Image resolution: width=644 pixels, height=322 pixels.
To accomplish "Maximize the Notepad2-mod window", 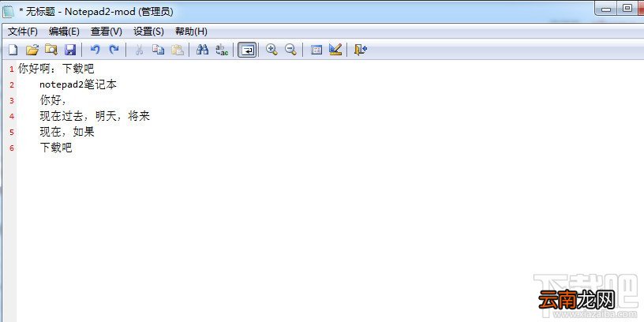I will point(627,9).
